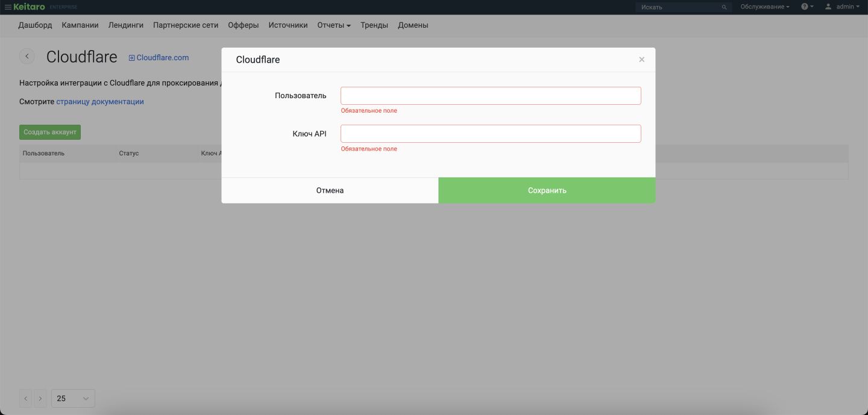
Task: Open Лендинги in the navigation
Action: [126, 25]
